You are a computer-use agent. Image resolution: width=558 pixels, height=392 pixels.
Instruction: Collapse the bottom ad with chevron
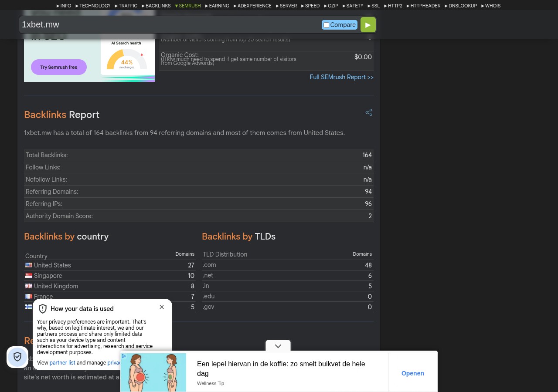278,346
